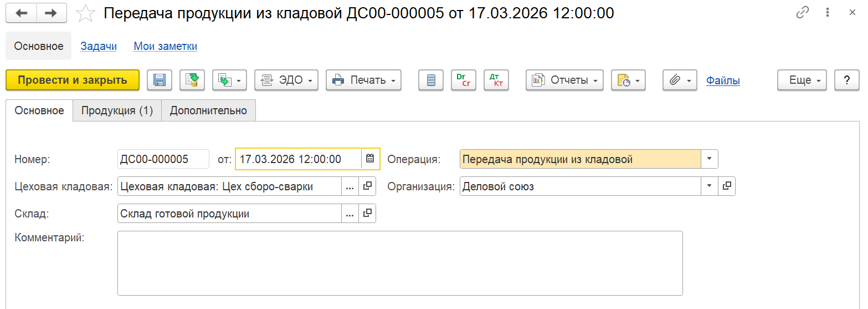Image resolution: width=868 pixels, height=309 pixels.
Task: Open the Мои заметки link
Action: pyautogui.click(x=166, y=46)
